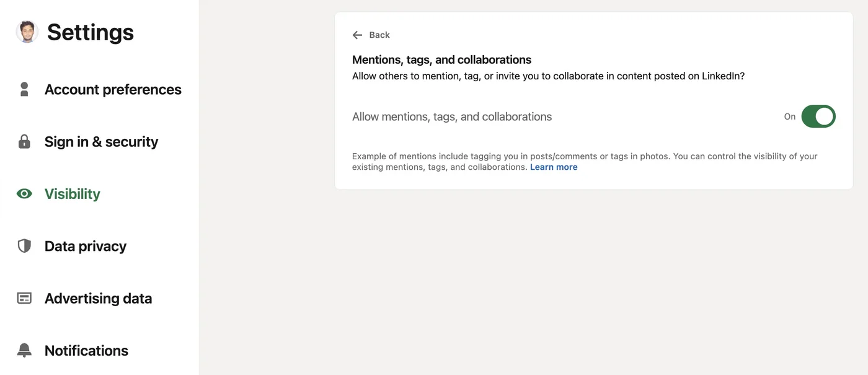Click the Account preferences person icon

(x=24, y=89)
